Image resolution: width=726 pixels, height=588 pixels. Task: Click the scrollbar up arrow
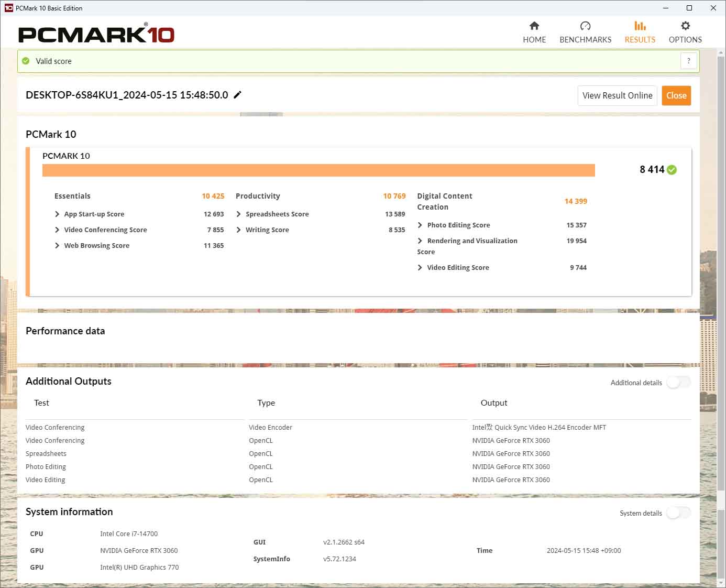[721, 53]
